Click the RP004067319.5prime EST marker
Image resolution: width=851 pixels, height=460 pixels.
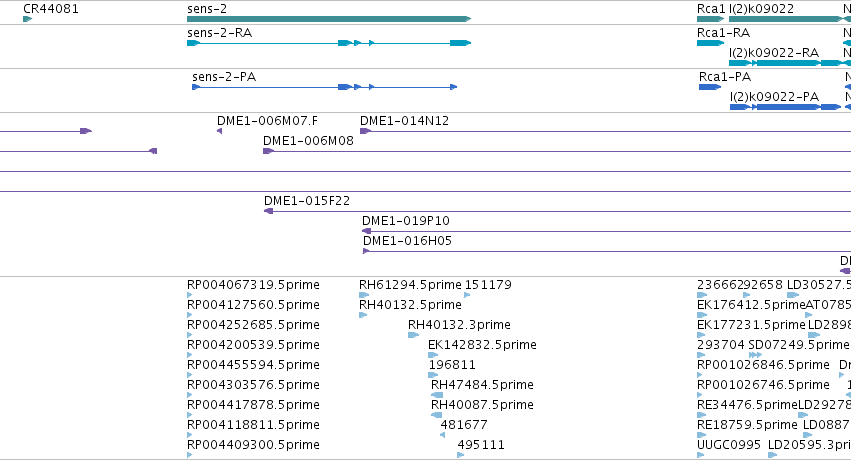point(189,295)
